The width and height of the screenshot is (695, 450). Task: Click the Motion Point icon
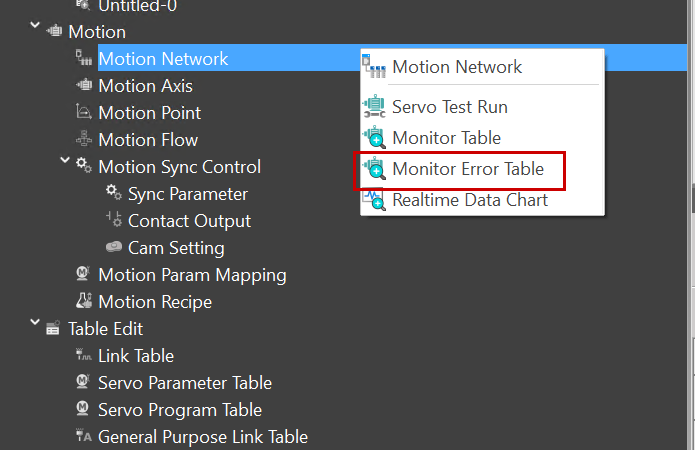click(84, 113)
